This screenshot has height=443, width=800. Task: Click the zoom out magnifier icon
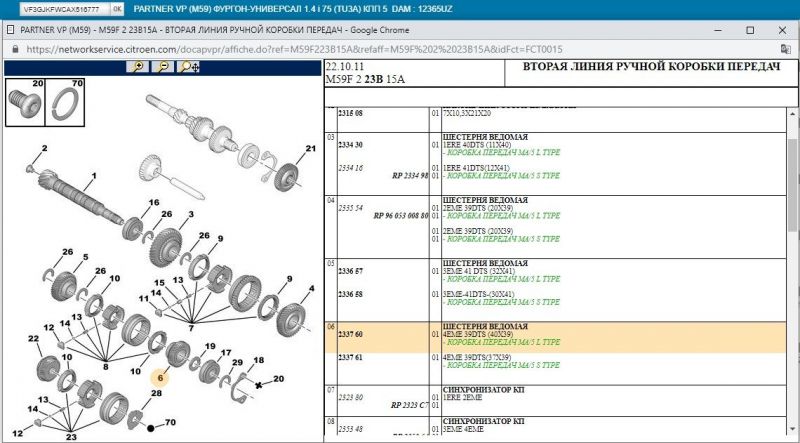[162, 67]
